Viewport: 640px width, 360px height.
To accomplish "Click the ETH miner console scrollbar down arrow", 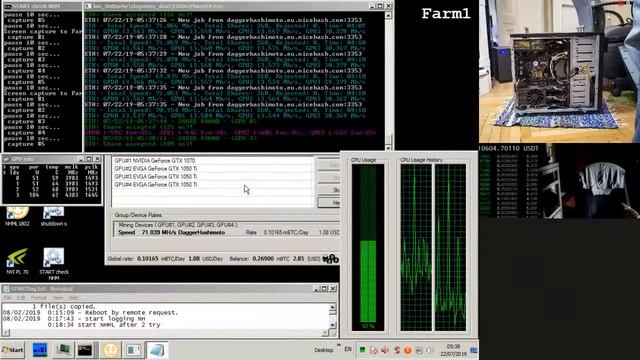I will coord(388,148).
